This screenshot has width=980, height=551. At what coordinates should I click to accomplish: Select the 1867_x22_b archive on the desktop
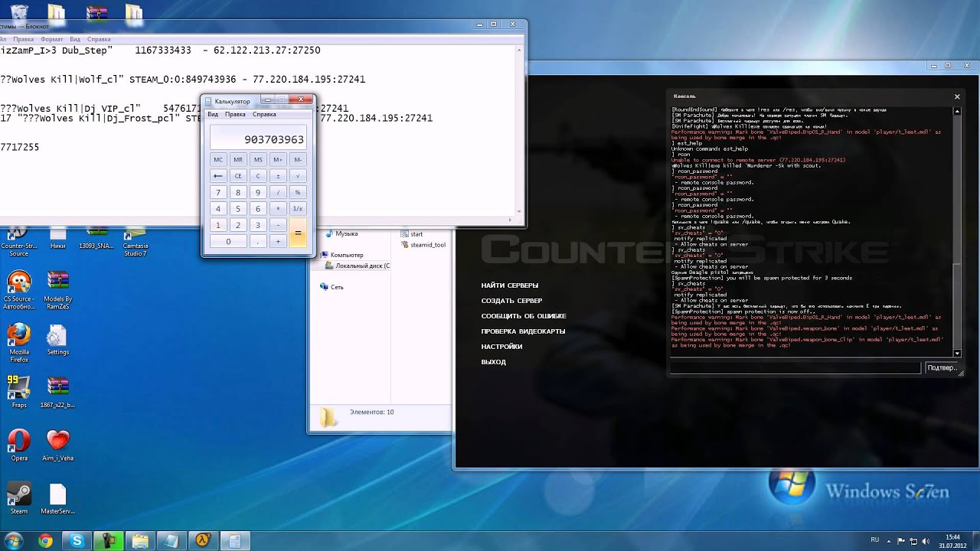(x=57, y=392)
